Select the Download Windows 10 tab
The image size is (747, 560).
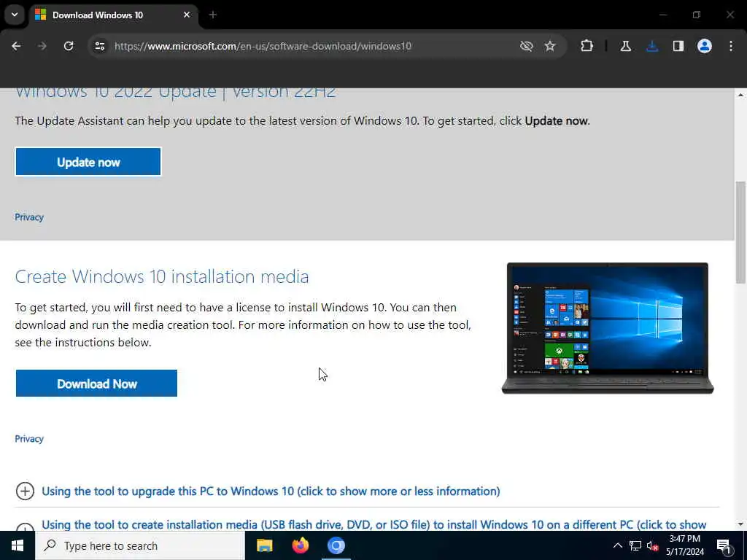(113, 15)
